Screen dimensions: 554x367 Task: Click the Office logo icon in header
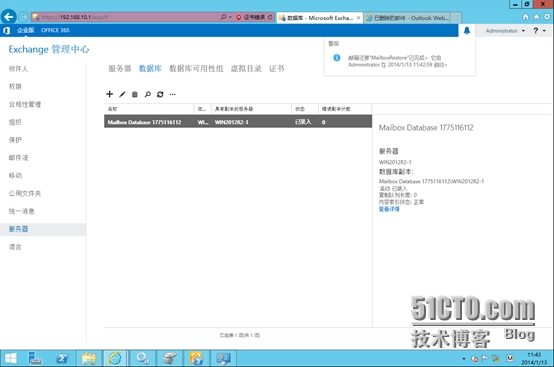pyautogui.click(x=6, y=30)
